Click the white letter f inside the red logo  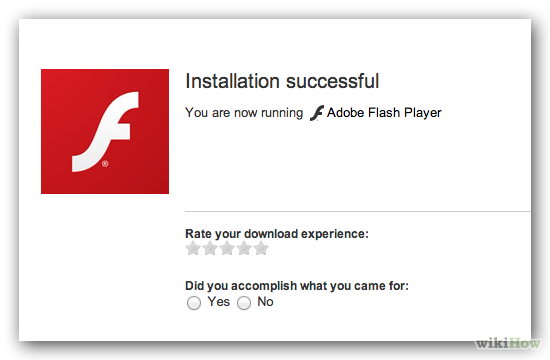(105, 132)
